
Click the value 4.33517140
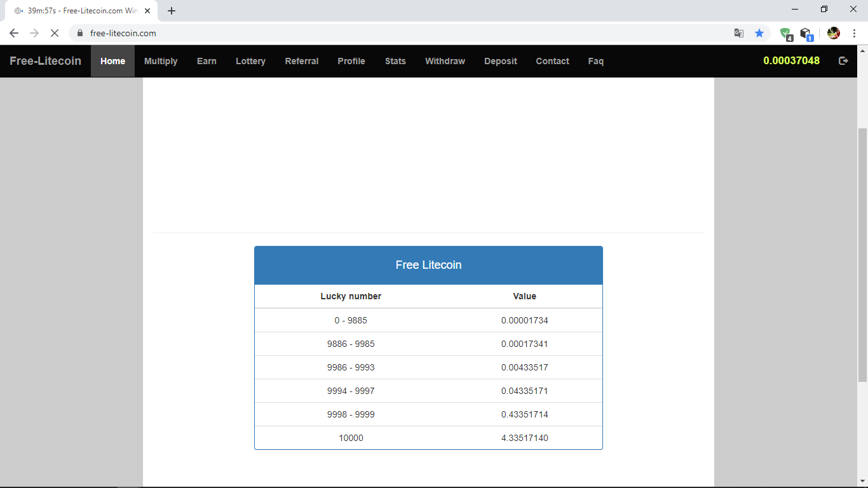pos(525,438)
